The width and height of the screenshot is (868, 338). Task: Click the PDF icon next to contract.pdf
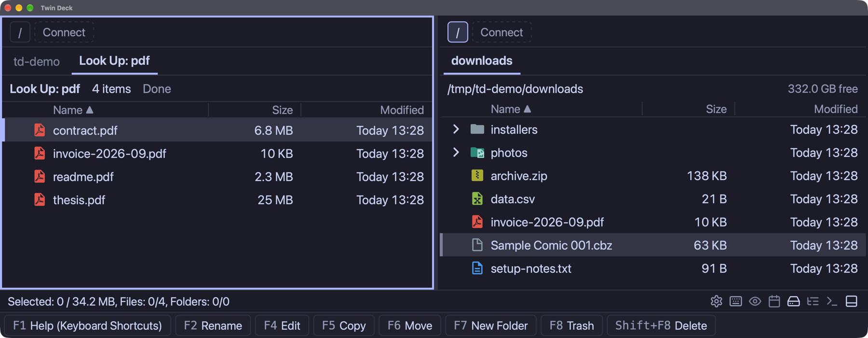point(40,130)
